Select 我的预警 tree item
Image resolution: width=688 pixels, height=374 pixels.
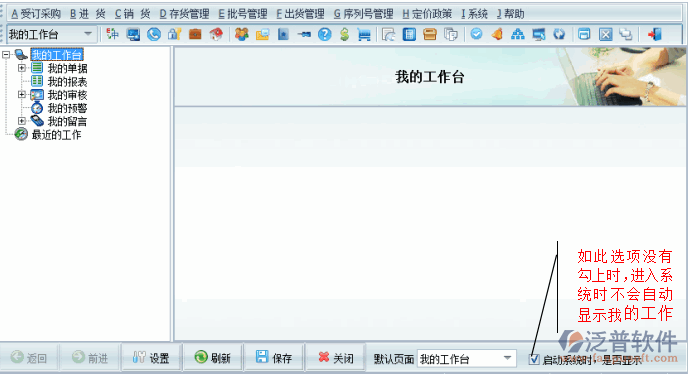(67, 108)
